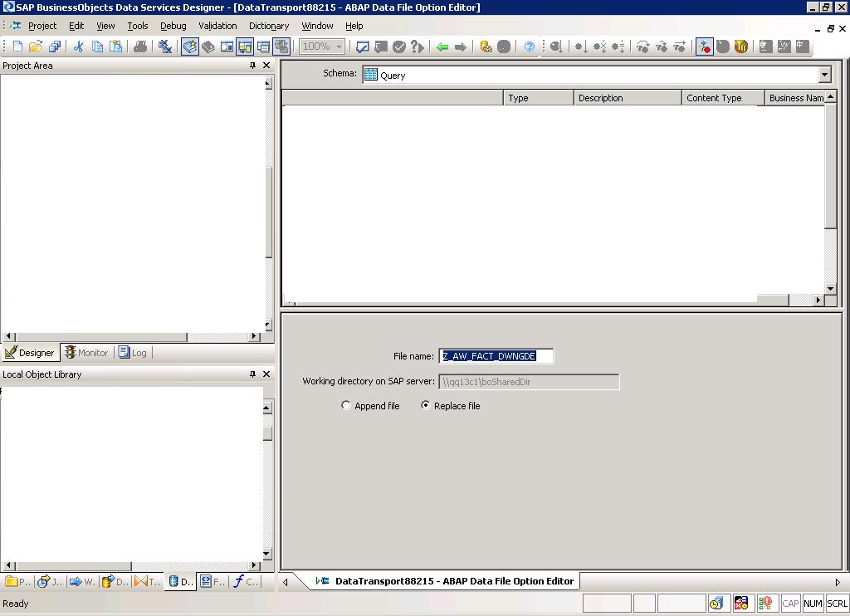The height and width of the screenshot is (616, 850).
Task: Click the Print toolbar icon
Action: point(140,46)
